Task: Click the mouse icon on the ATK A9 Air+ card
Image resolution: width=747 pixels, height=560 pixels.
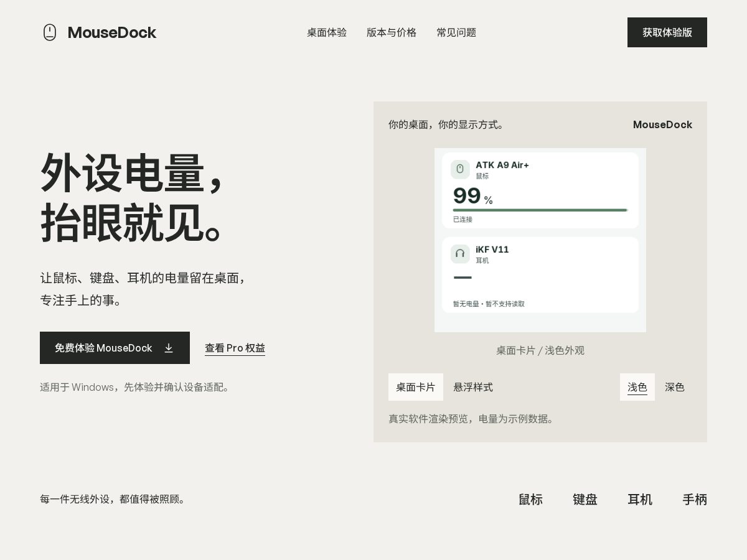Action: click(x=460, y=169)
